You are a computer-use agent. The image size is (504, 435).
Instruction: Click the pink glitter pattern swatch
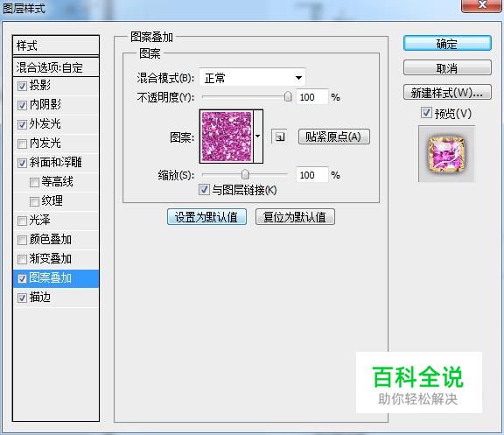tap(227, 137)
